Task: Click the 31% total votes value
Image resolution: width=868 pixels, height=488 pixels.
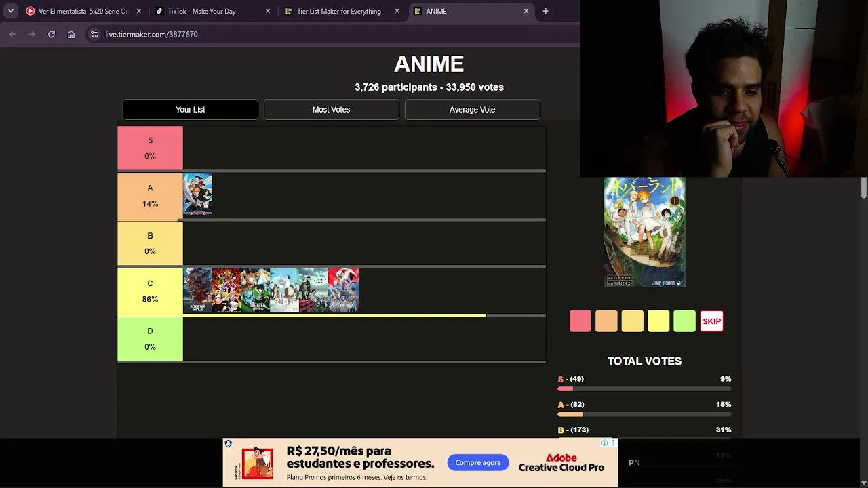Action: [x=724, y=430]
